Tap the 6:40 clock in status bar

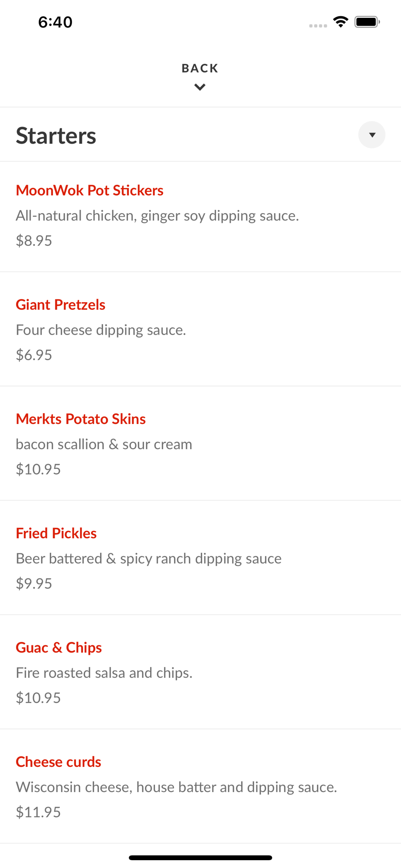coord(55,22)
